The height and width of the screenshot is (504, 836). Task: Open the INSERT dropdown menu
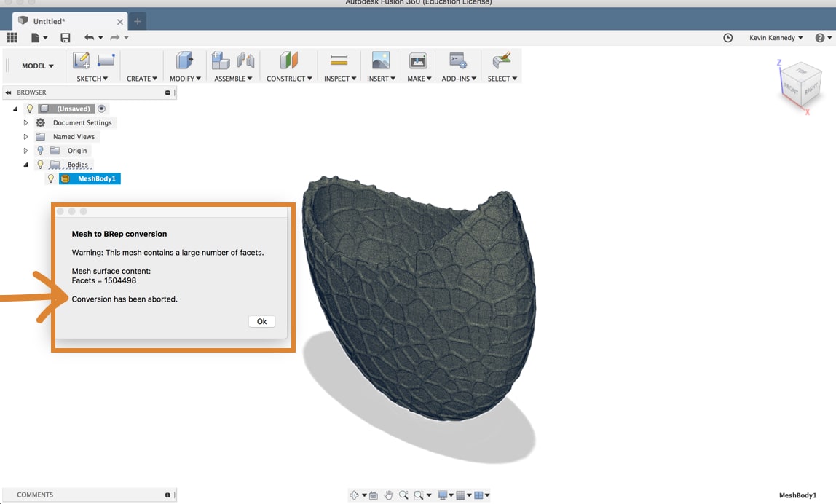coord(381,79)
